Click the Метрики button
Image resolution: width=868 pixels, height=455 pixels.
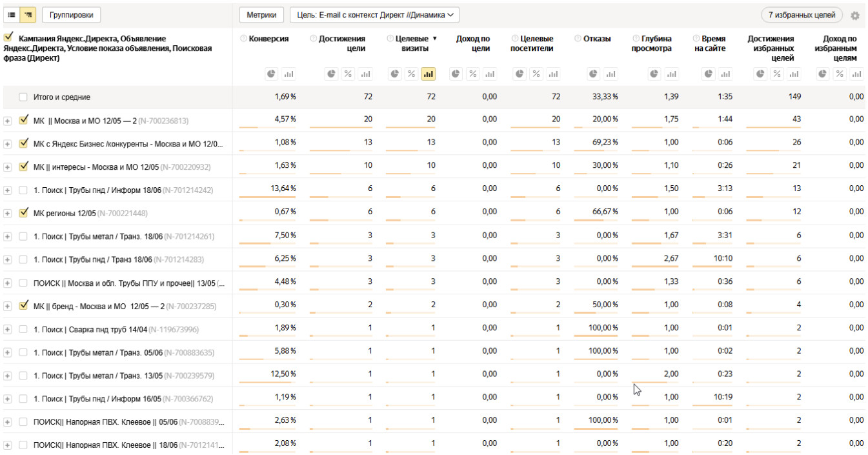click(x=261, y=14)
